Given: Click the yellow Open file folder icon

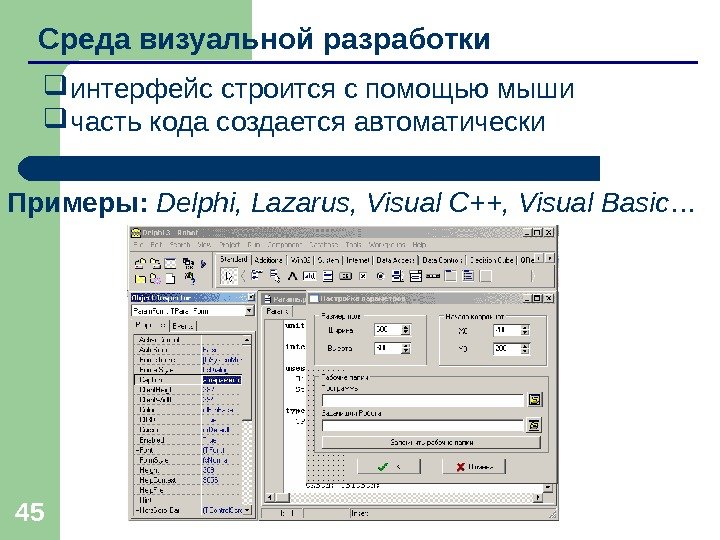Looking at the screenshot, I should tap(140, 279).
